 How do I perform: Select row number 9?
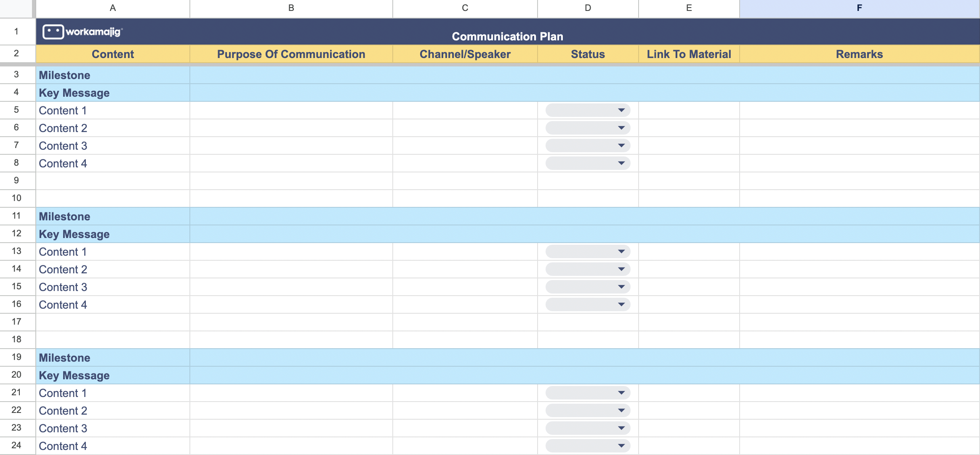pyautogui.click(x=17, y=180)
